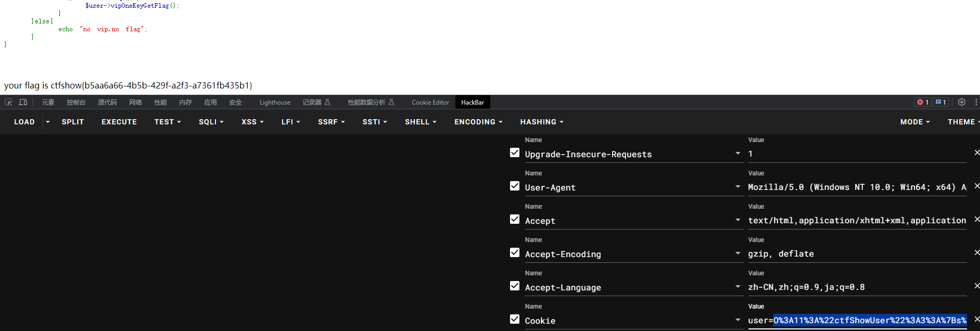Switch to the 内存 (Memory) tab

pyautogui.click(x=185, y=103)
